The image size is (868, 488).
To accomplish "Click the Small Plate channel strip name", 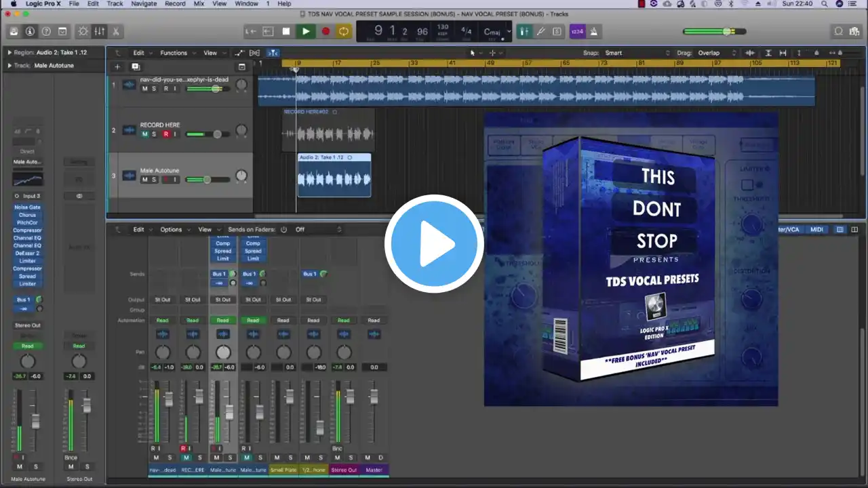I will tap(283, 470).
